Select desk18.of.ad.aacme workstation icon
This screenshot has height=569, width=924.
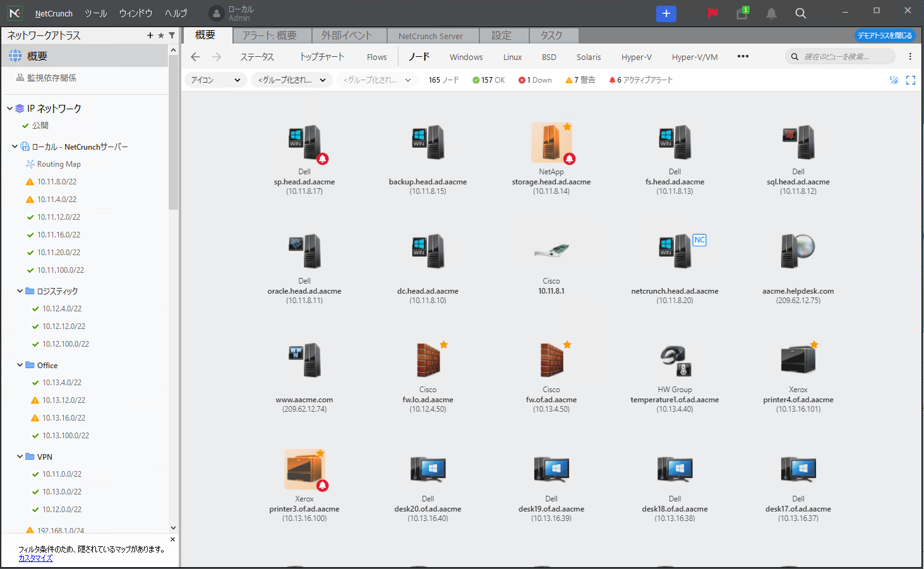click(x=675, y=470)
